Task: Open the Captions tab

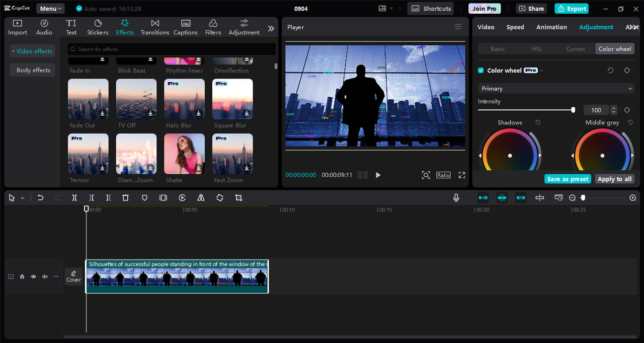Action: 186,27
